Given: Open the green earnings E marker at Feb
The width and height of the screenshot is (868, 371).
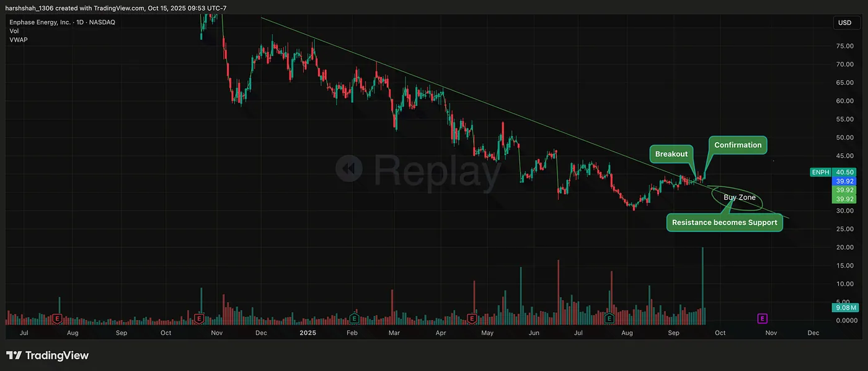Looking at the screenshot, I should (354, 318).
